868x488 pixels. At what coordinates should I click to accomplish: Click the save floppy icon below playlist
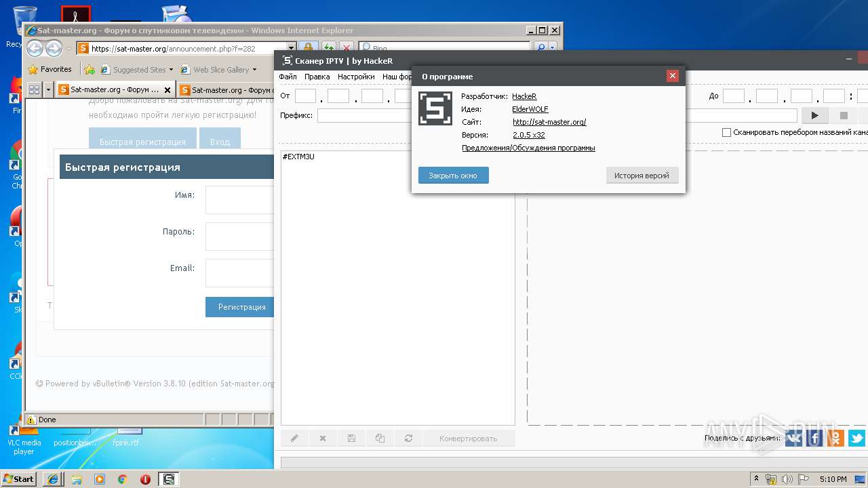(351, 439)
